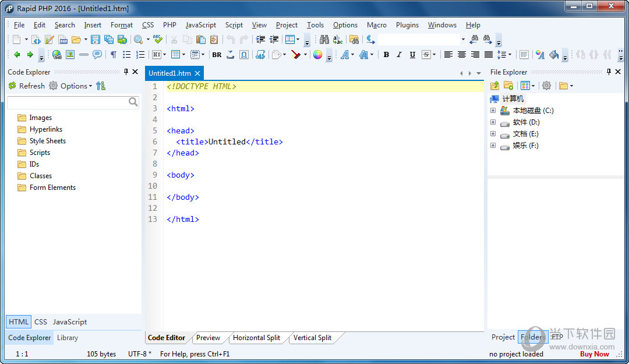Screen dimensions: 629x364
Task: Open the search toolbar combo box dropdown
Action: tap(463, 40)
